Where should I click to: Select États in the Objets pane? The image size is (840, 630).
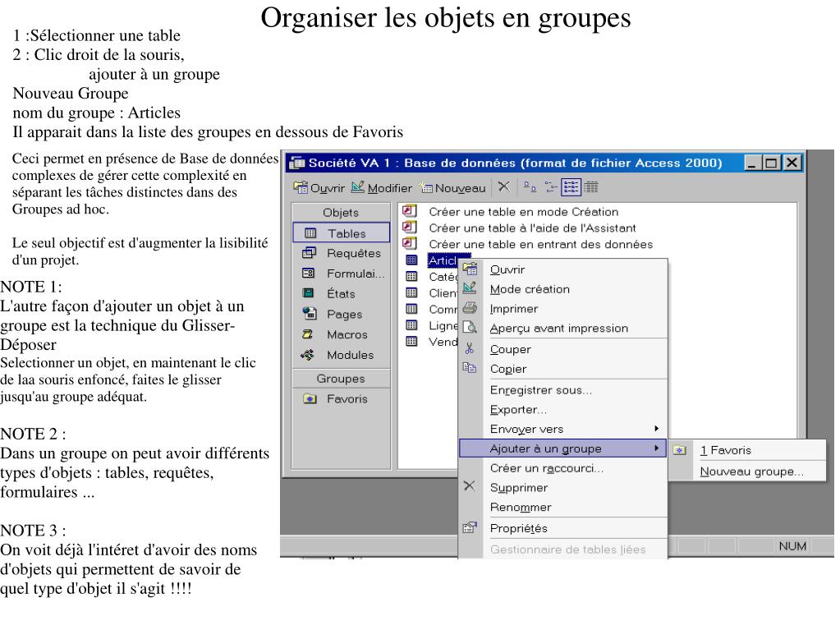342,293
